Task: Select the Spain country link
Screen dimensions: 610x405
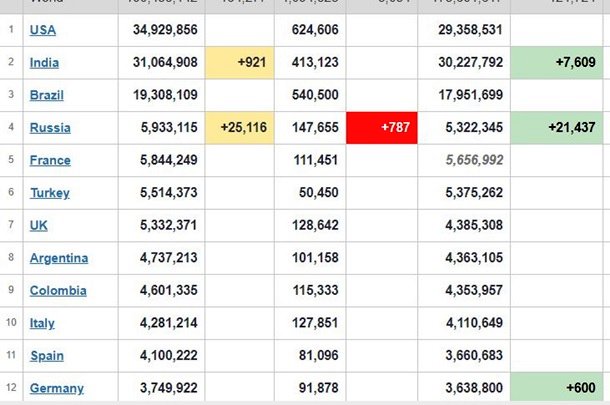Action: 47,356
